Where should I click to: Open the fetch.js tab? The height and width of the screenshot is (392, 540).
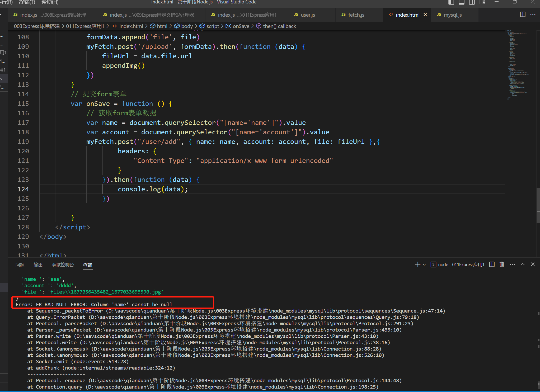[359, 15]
